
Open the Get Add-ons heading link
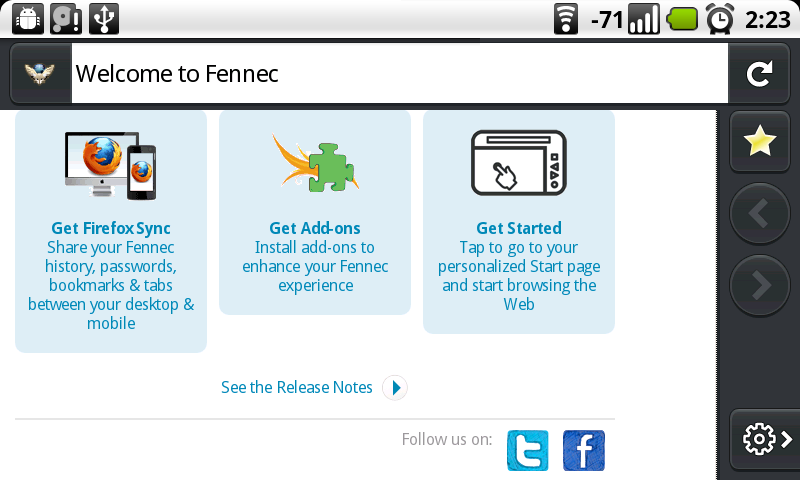click(315, 228)
